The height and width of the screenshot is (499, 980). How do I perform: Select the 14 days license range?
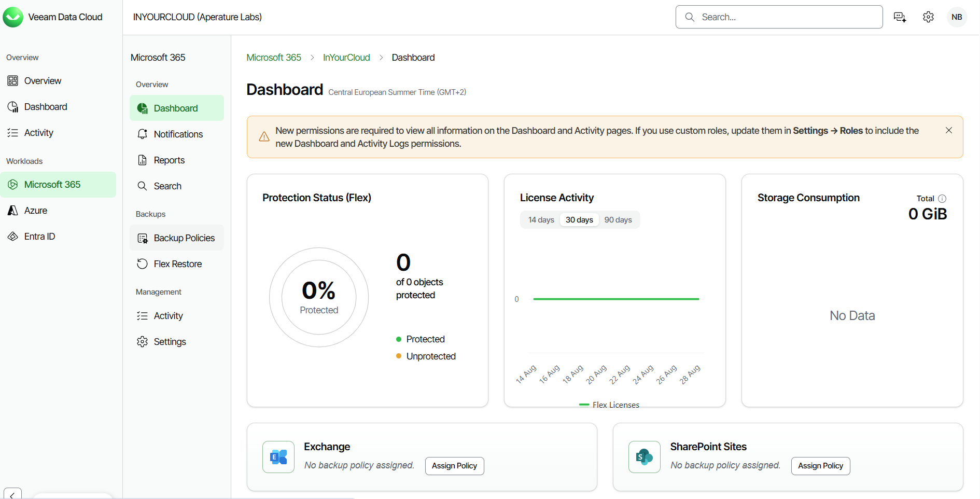point(541,220)
